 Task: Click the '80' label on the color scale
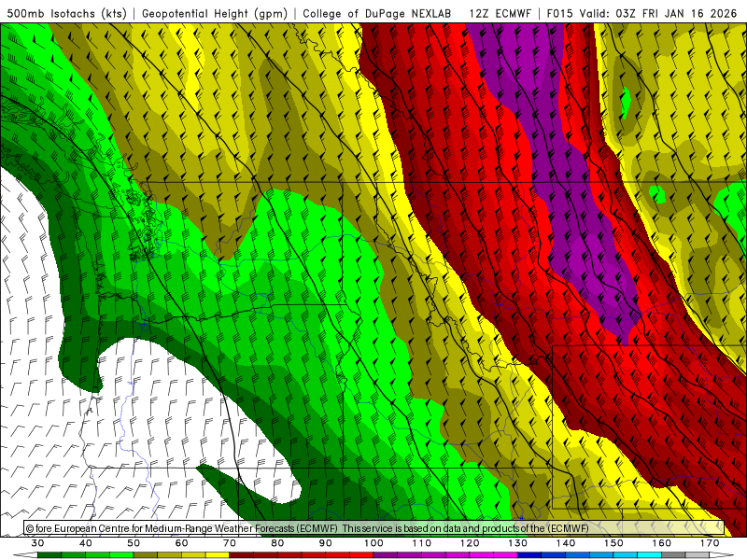tap(277, 543)
